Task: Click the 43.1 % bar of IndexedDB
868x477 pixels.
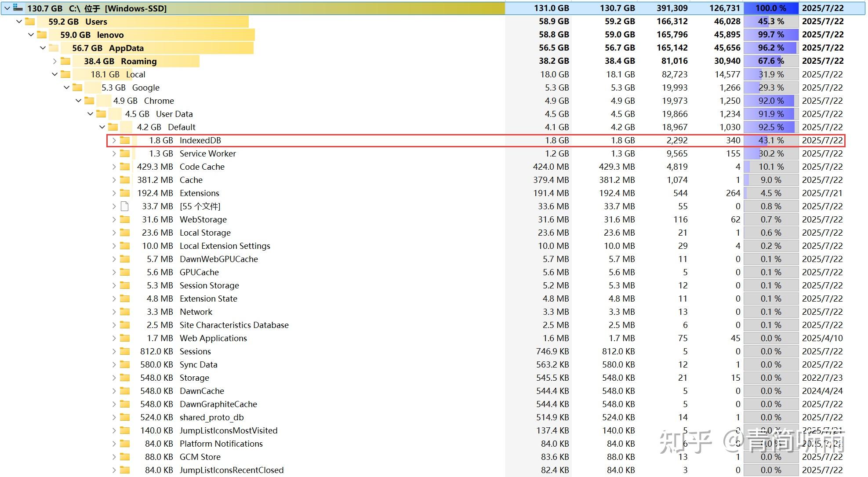Action: click(771, 140)
